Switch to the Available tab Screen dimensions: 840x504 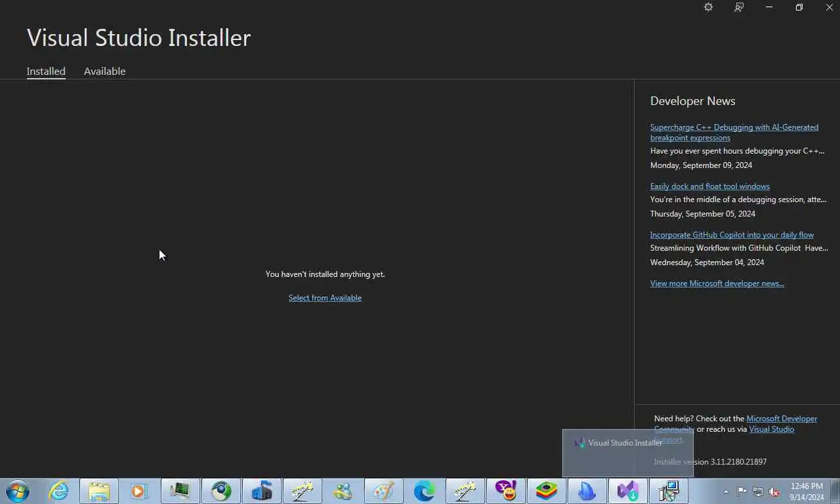(104, 71)
